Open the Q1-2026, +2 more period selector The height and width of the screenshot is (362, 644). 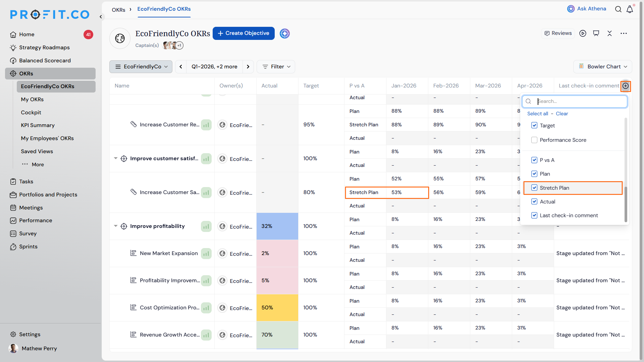pos(214,67)
